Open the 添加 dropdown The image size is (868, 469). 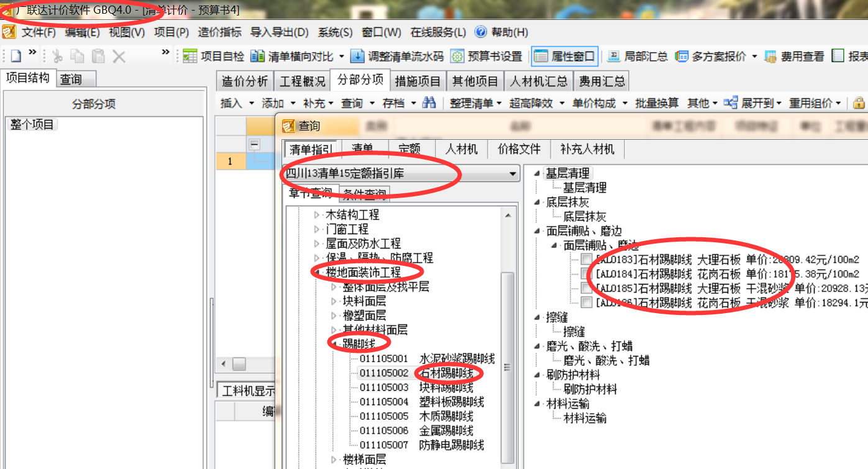278,103
